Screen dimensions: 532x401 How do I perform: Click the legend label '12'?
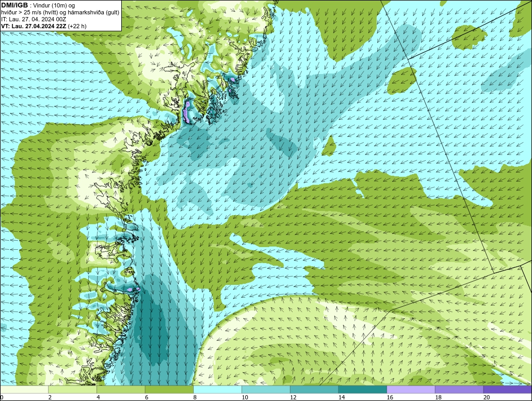(x=293, y=397)
